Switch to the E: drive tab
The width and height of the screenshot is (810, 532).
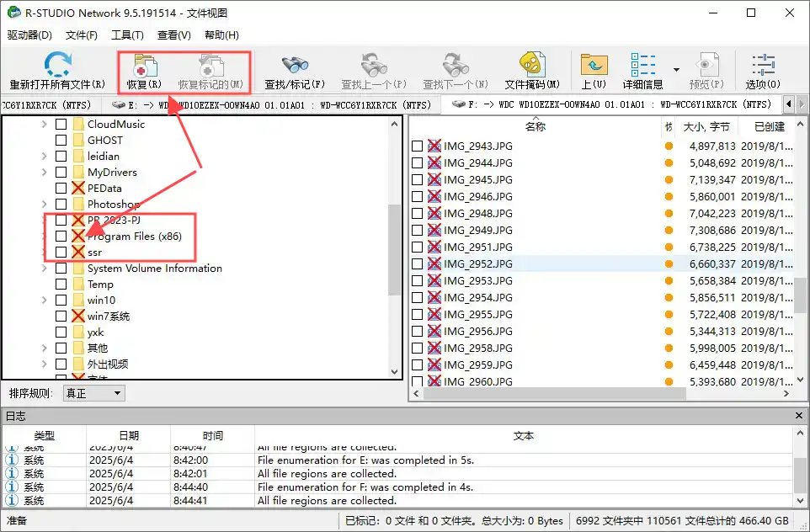click(x=274, y=104)
